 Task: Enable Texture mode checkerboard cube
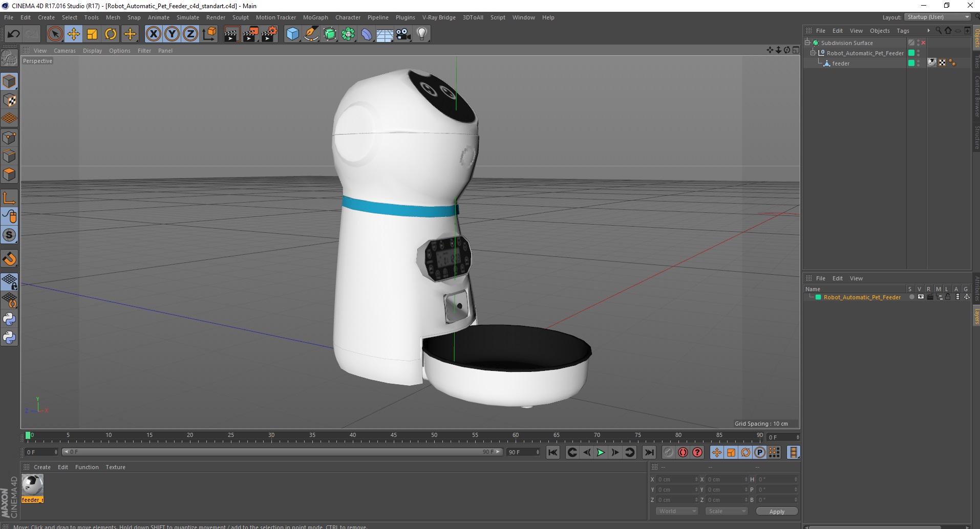pyautogui.click(x=9, y=100)
